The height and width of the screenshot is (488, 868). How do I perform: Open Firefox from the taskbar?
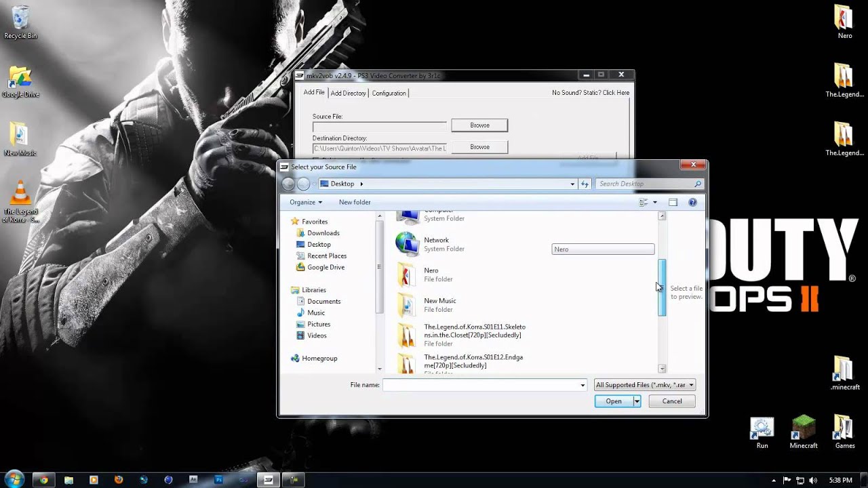pyautogui.click(x=119, y=480)
